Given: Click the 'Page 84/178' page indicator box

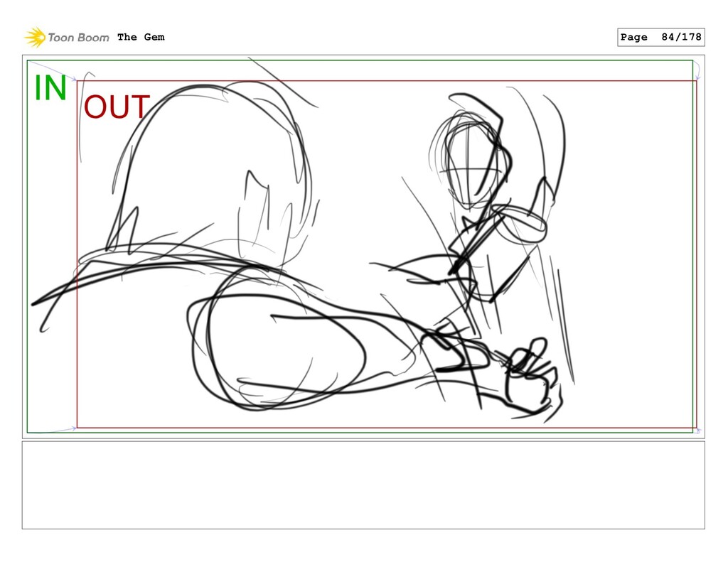Looking at the screenshot, I should (x=660, y=37).
